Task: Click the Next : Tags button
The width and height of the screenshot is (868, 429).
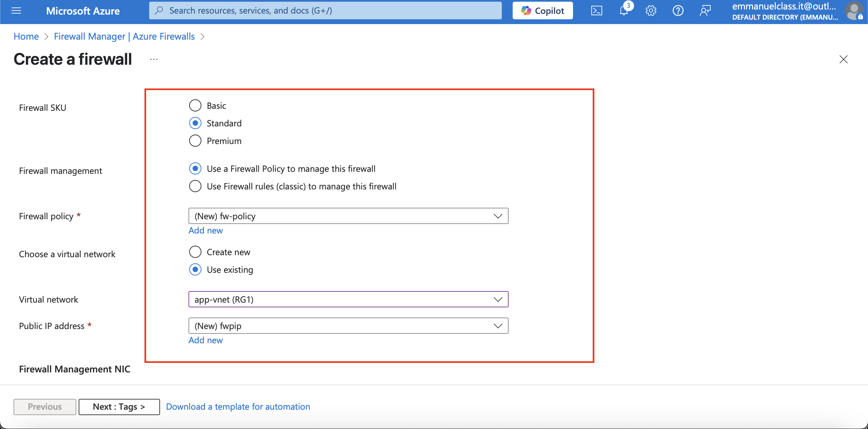Action: [119, 407]
